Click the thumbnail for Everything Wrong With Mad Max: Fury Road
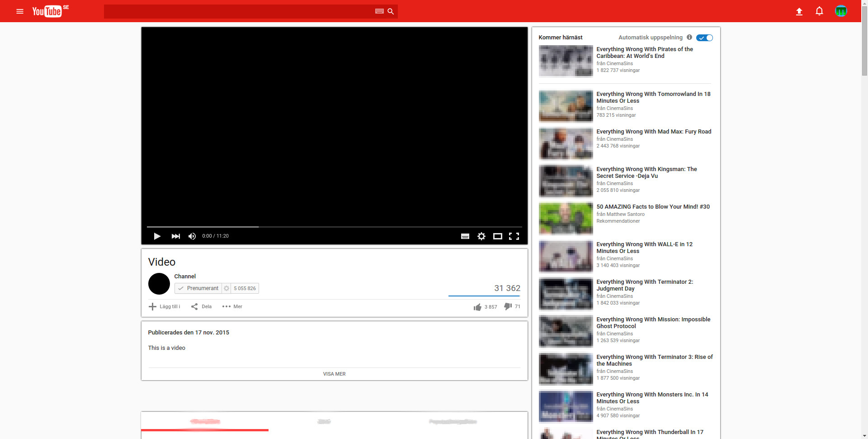 point(565,143)
